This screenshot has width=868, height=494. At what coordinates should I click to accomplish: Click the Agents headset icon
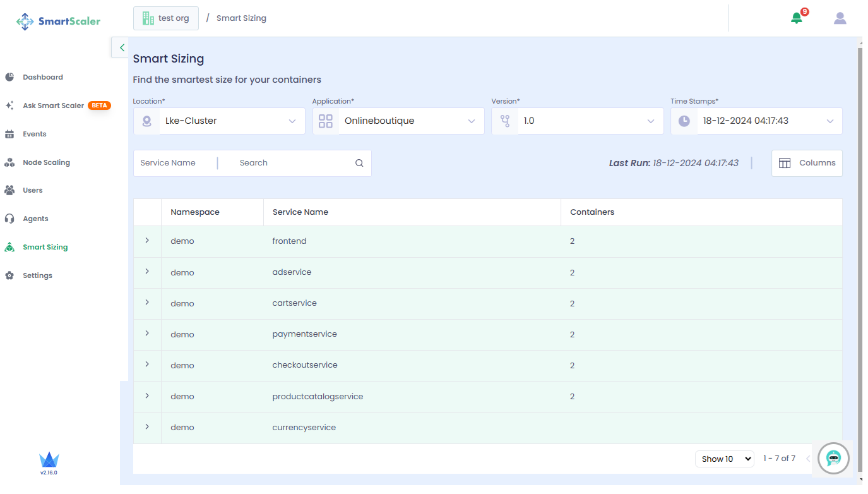pyautogui.click(x=9, y=219)
